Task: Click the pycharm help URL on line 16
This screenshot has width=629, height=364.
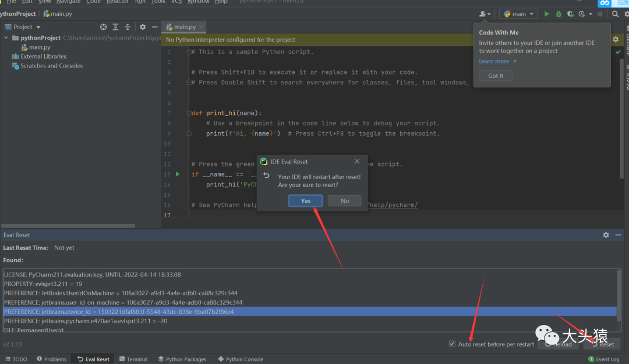Action: click(x=393, y=205)
